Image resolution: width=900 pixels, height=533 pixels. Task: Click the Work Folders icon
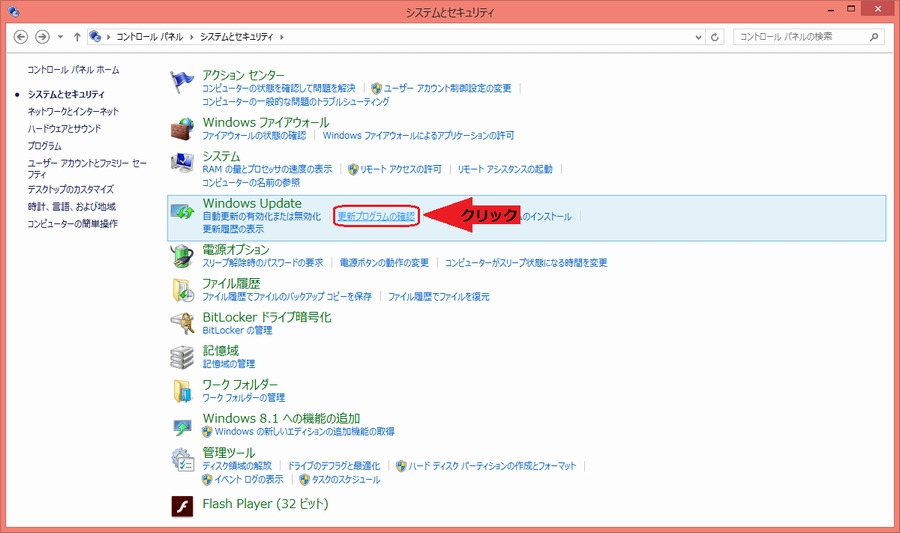pyautogui.click(x=183, y=391)
